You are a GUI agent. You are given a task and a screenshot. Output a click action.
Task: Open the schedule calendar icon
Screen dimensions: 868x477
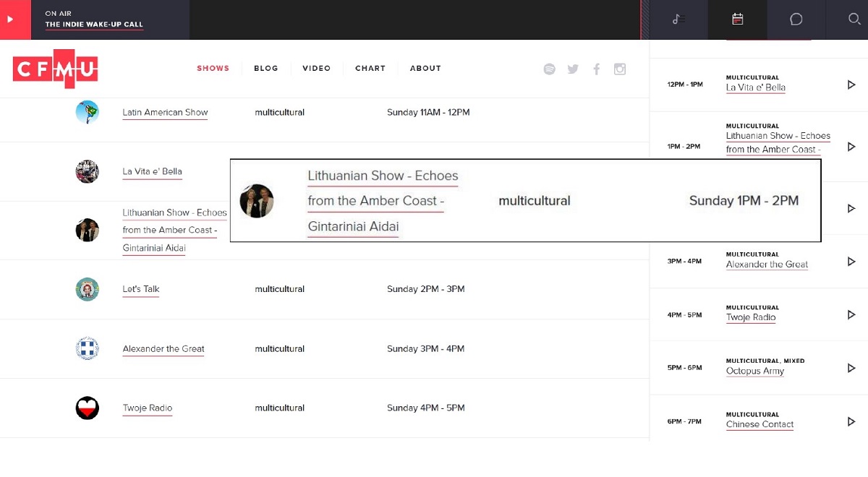(737, 20)
